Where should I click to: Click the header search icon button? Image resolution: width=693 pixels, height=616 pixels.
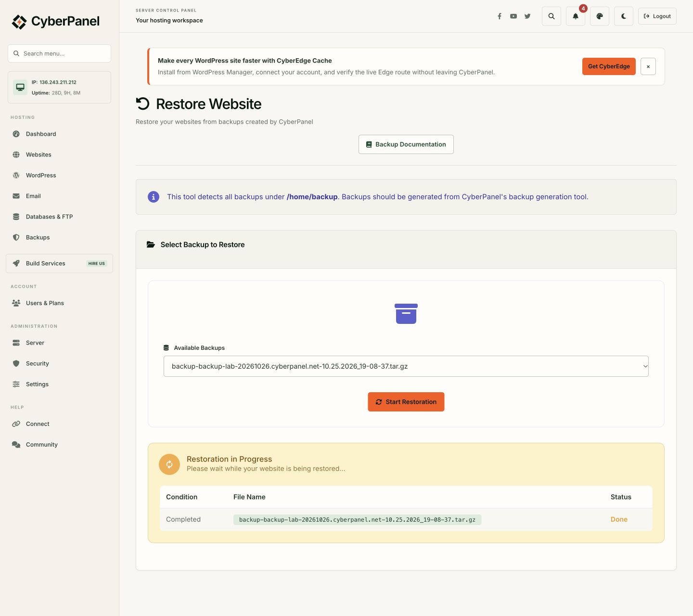pyautogui.click(x=552, y=16)
